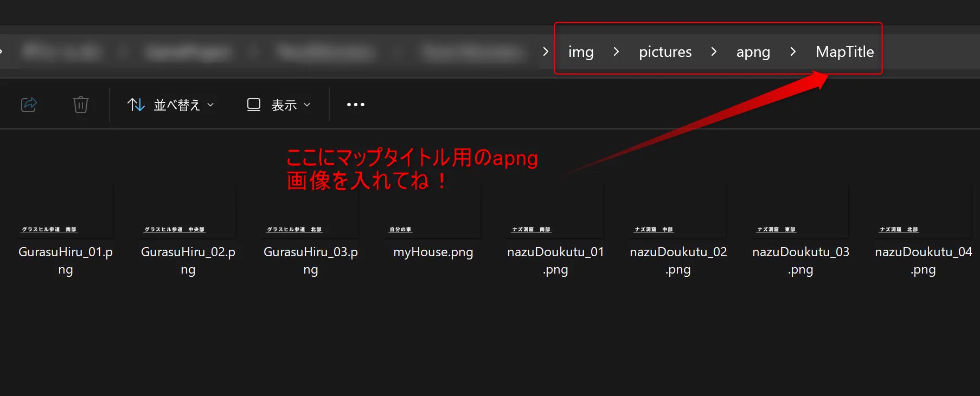The height and width of the screenshot is (396, 980).
Task: Select the GurasuHiru_02.png thumbnail
Action: click(188, 211)
